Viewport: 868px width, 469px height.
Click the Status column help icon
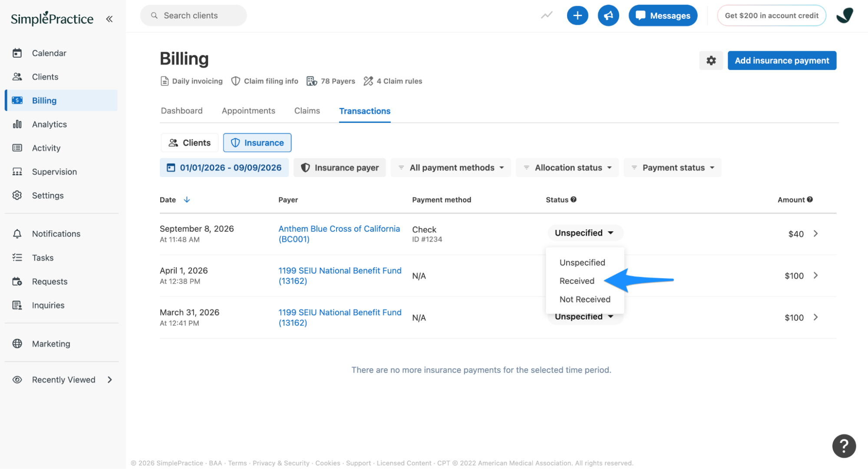click(x=574, y=200)
